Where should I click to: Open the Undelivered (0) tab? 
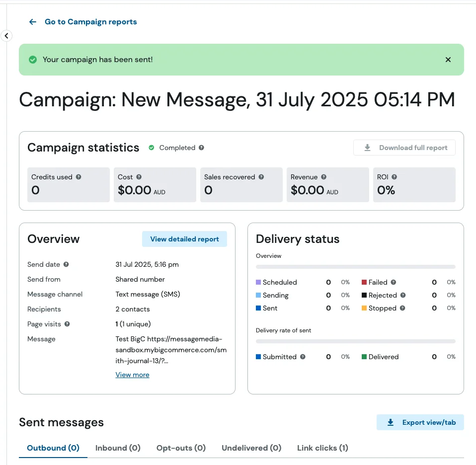click(x=251, y=448)
